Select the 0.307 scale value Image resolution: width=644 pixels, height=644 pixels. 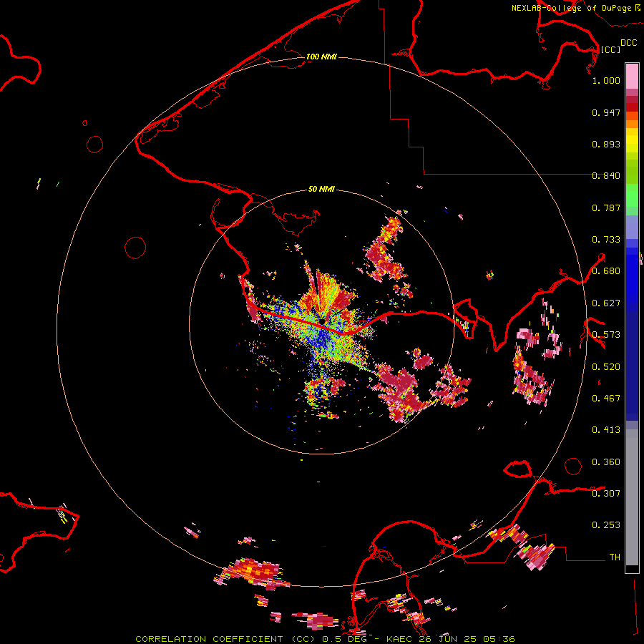coord(606,493)
